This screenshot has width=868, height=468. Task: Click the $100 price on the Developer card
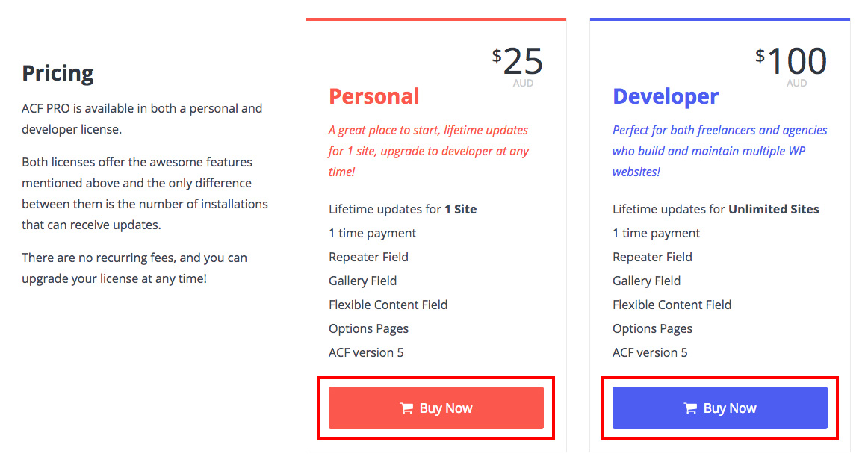point(791,61)
